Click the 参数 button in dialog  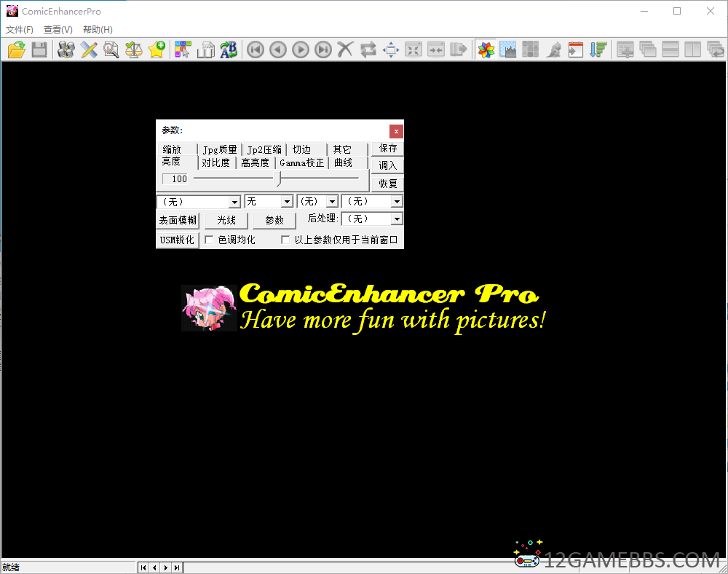coord(274,220)
